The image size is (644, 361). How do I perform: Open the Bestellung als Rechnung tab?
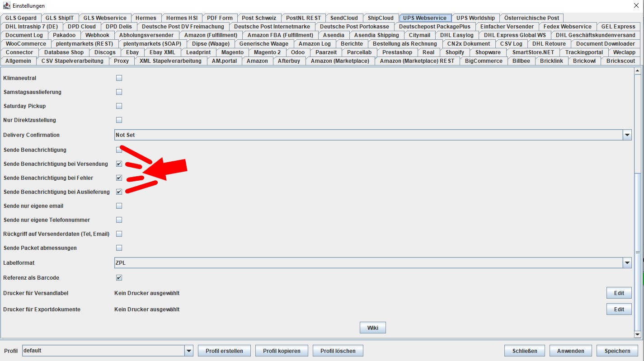tap(405, 44)
